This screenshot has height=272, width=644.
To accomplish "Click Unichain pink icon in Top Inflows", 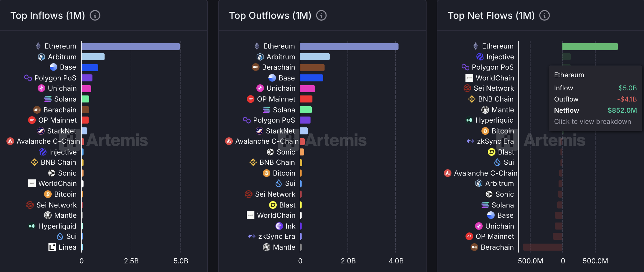I will tap(41, 88).
